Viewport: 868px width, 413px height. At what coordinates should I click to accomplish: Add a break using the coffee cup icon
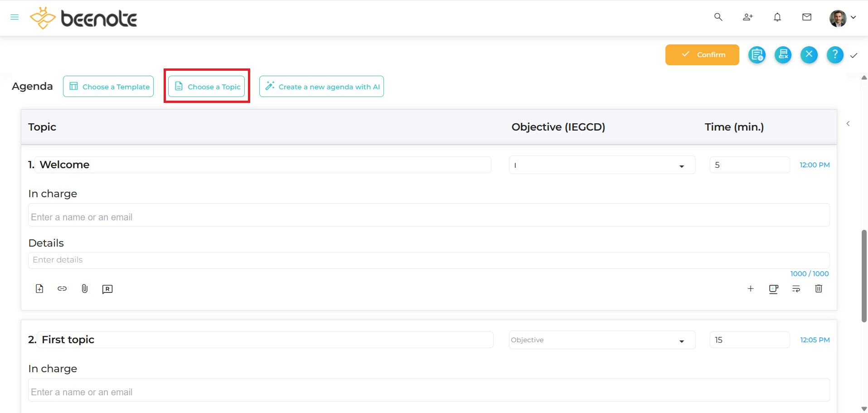tap(774, 289)
